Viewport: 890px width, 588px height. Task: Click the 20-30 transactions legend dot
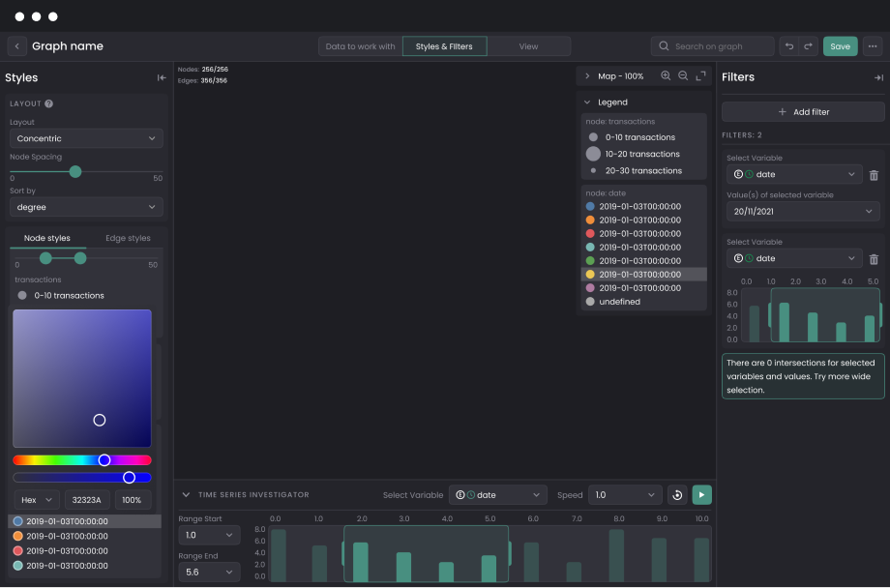click(593, 170)
